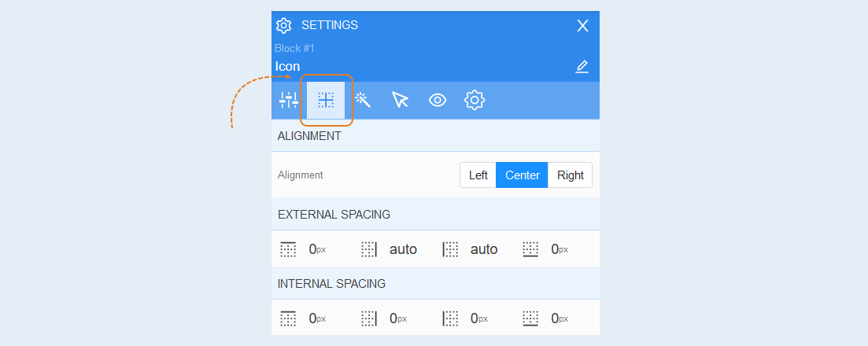The height and width of the screenshot is (346, 868).
Task: Select the spacing grid tab icon
Action: click(326, 100)
